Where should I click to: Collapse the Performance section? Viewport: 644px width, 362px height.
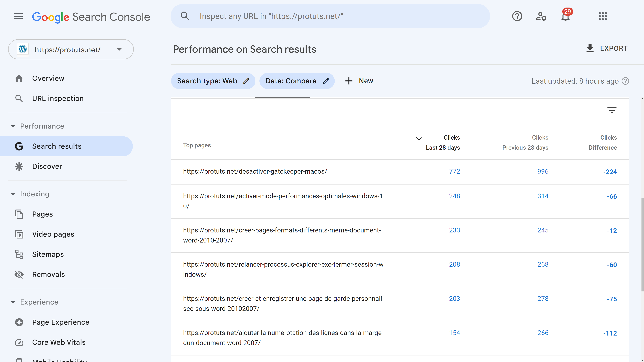pyautogui.click(x=13, y=126)
